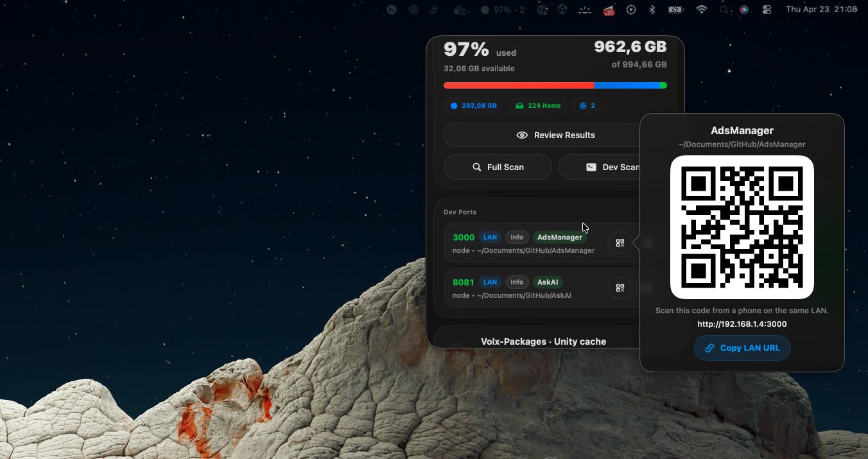
Task: Click the http://192.168.1.4:3000 address text
Action: pos(742,324)
